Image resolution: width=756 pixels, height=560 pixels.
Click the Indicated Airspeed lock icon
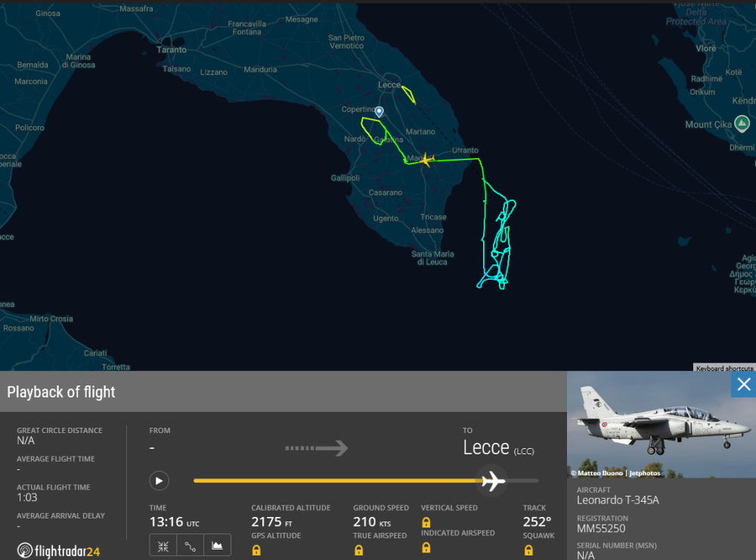coord(426,549)
